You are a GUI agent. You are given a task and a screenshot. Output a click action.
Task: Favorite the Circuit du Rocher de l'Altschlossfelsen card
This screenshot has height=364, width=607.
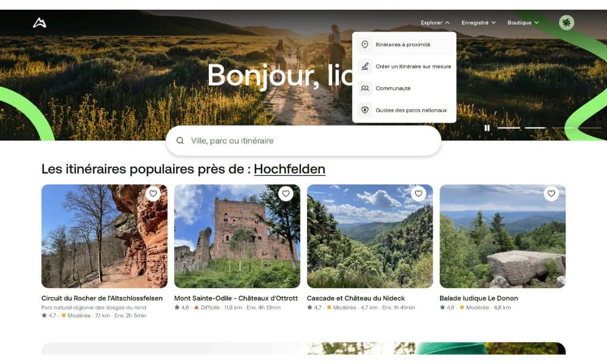[153, 194]
